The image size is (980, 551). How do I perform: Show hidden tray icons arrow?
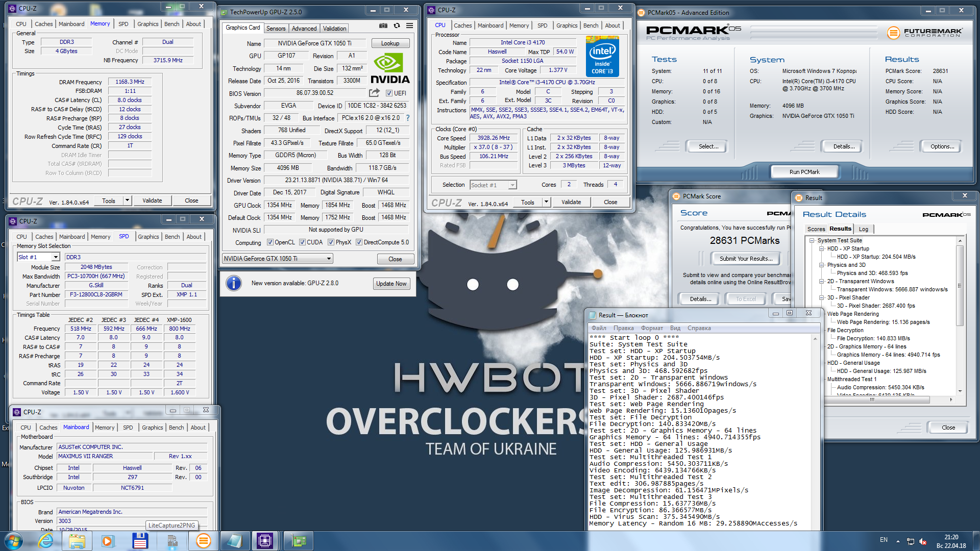pos(898,541)
